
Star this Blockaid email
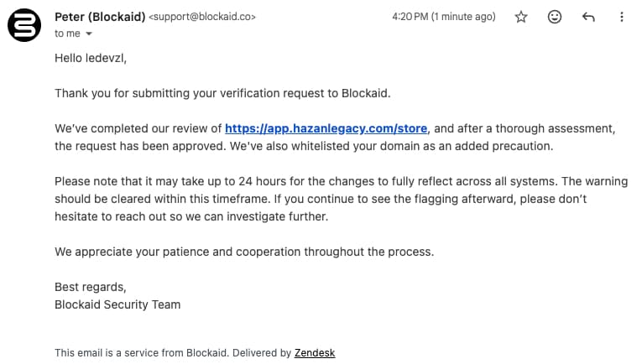(521, 17)
